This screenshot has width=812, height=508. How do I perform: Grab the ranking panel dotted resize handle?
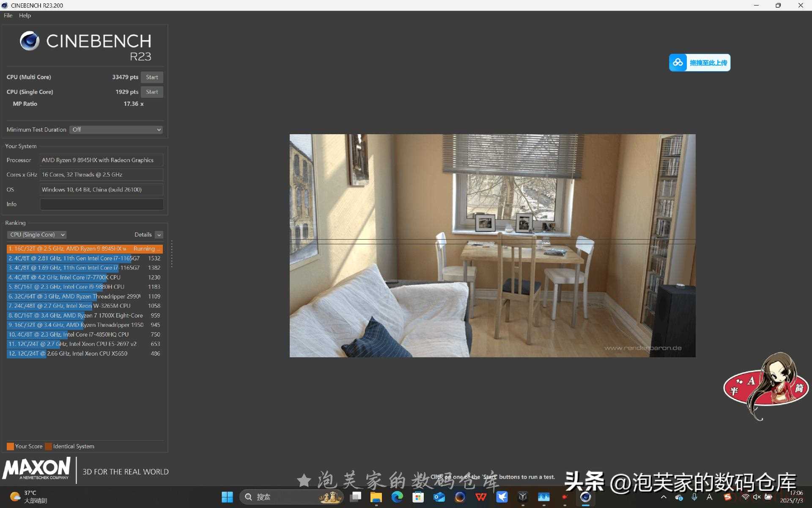tap(171, 254)
